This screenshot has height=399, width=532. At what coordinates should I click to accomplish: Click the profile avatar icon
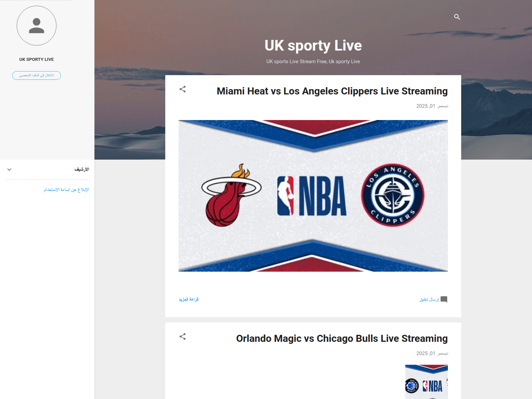coord(37,26)
